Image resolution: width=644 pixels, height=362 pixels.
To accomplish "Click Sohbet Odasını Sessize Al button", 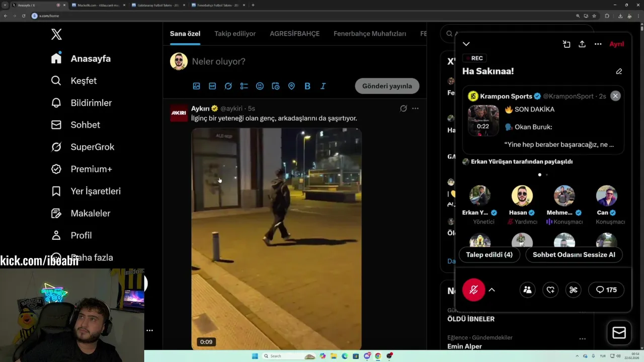I will (574, 254).
